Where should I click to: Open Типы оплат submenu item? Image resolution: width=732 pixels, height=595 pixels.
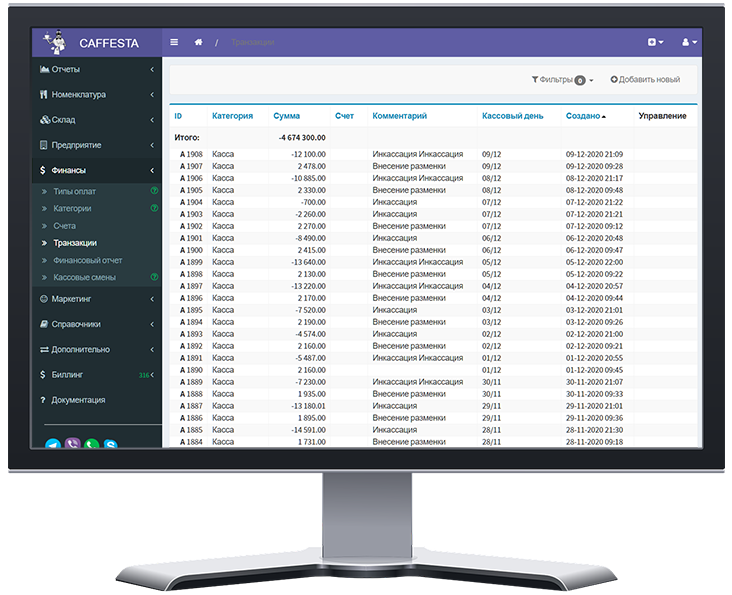pos(74,191)
